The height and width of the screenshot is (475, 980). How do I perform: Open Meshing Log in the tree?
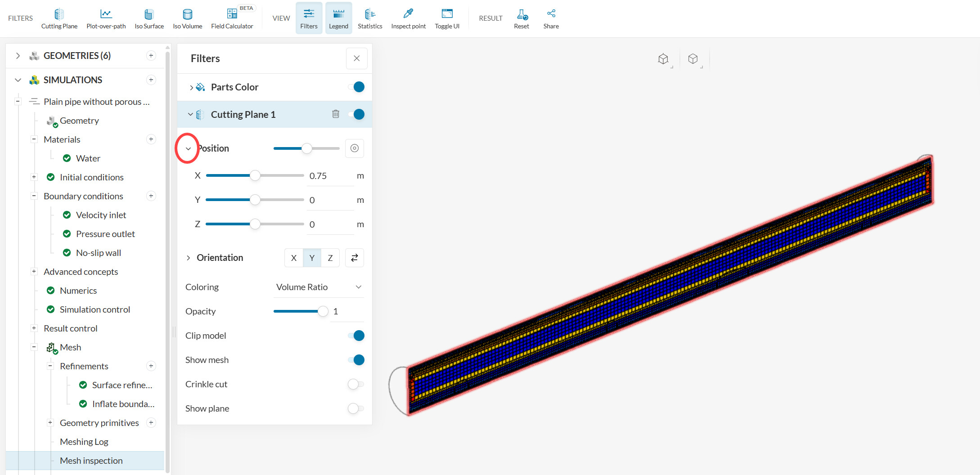click(84, 442)
